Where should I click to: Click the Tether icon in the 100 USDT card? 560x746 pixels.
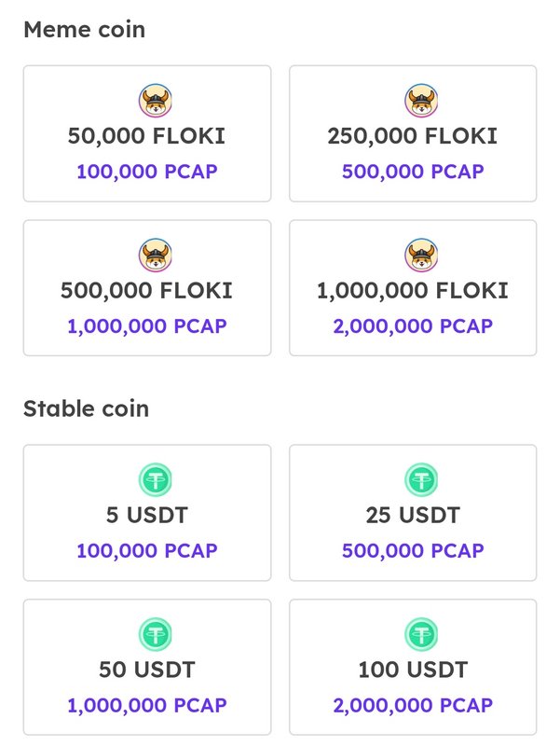point(421,634)
